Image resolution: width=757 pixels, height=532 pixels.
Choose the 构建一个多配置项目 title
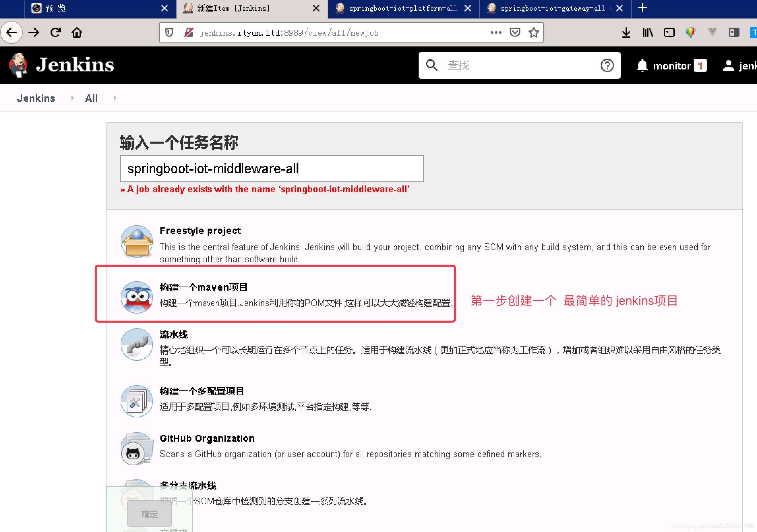pos(202,391)
